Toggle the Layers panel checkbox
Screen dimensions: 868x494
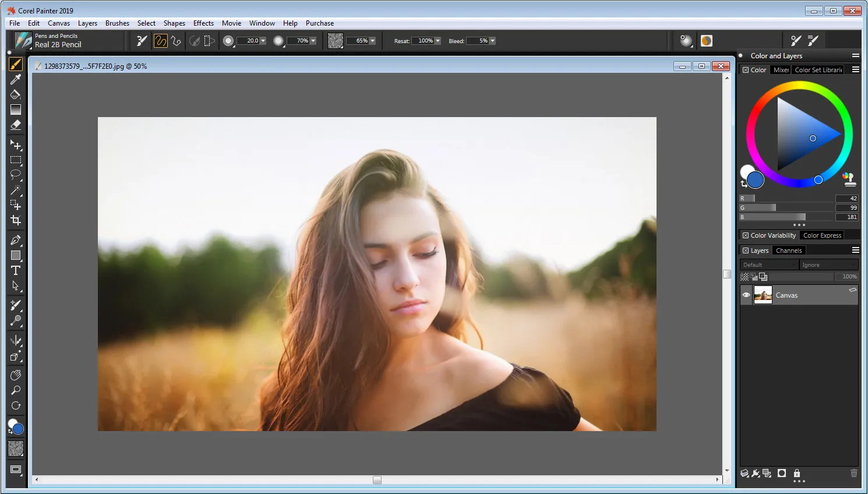(746, 250)
